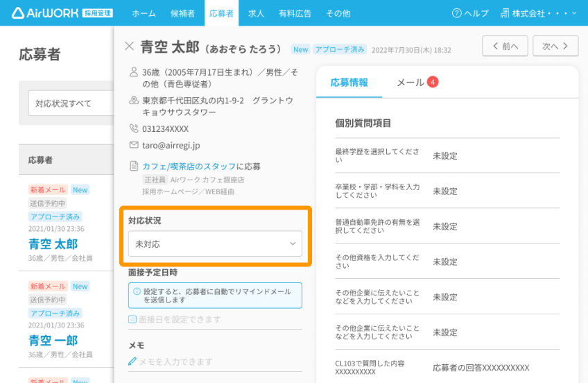Open 青空 一郎 in applicant list

point(53,340)
